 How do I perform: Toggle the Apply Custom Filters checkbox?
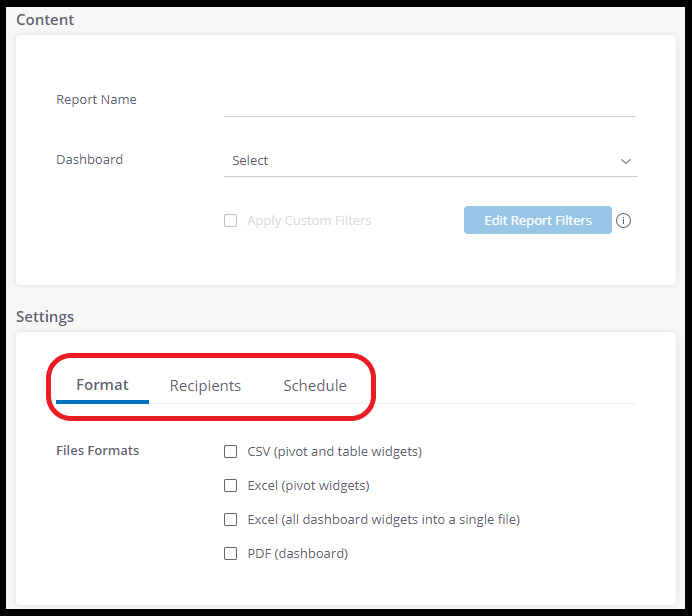(x=230, y=220)
